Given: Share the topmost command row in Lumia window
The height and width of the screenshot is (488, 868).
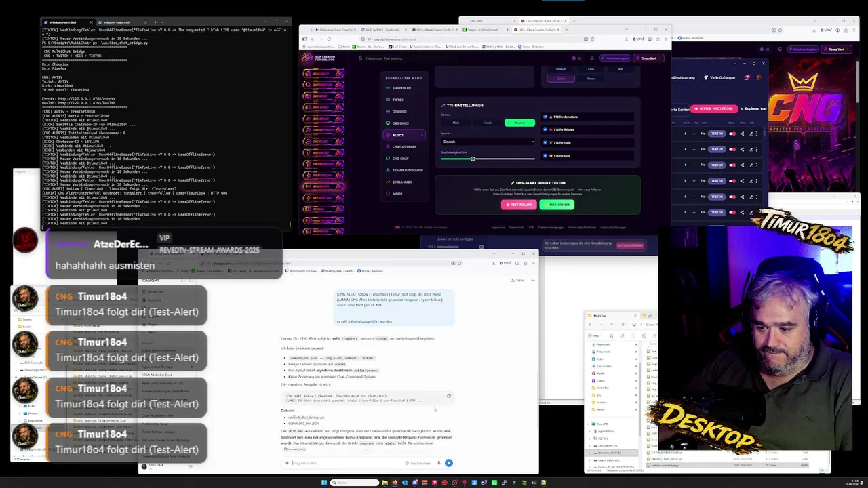Looking at the screenshot, I should (x=742, y=134).
